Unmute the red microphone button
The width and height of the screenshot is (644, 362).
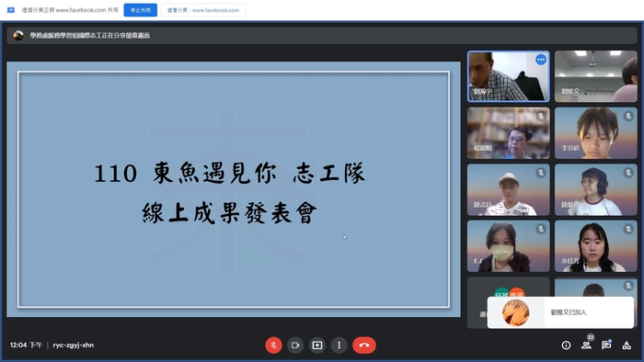click(x=273, y=345)
